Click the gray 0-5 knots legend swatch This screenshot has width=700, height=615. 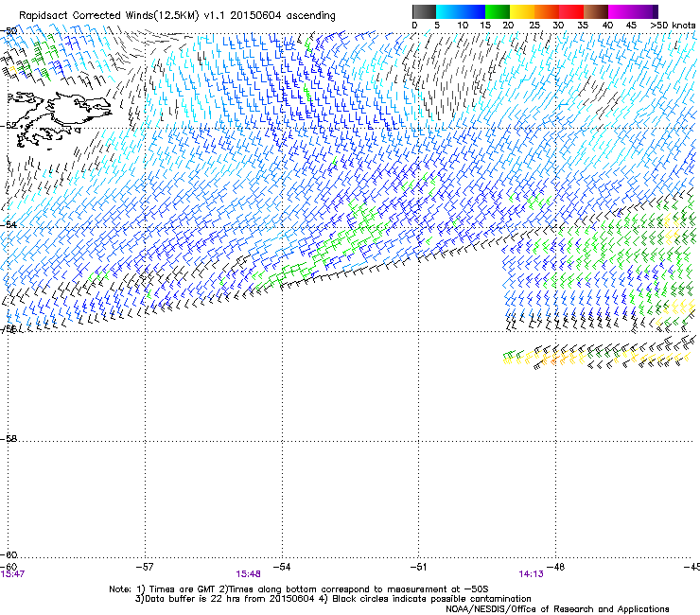point(424,11)
